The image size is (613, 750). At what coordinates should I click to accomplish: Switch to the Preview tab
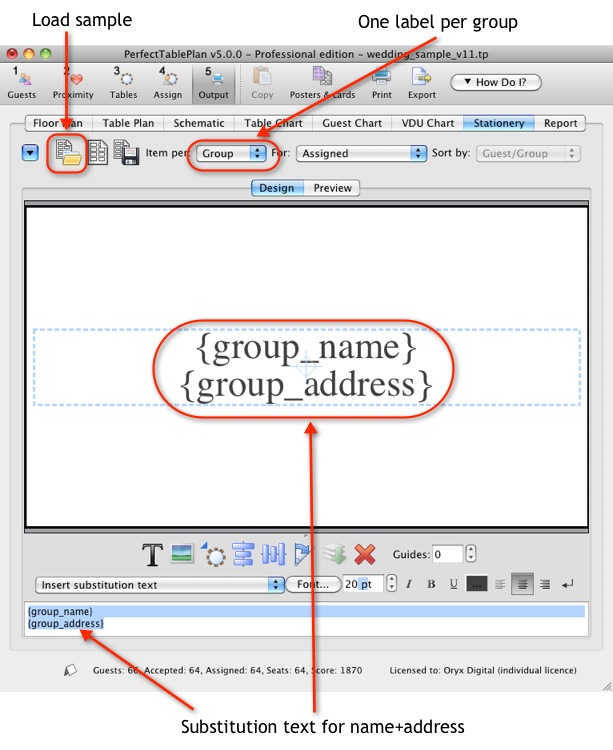[x=332, y=188]
